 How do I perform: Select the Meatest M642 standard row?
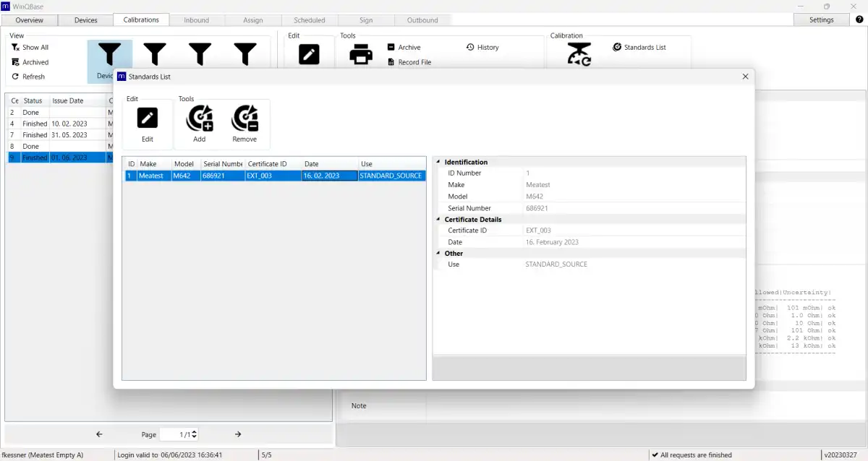tap(276, 176)
